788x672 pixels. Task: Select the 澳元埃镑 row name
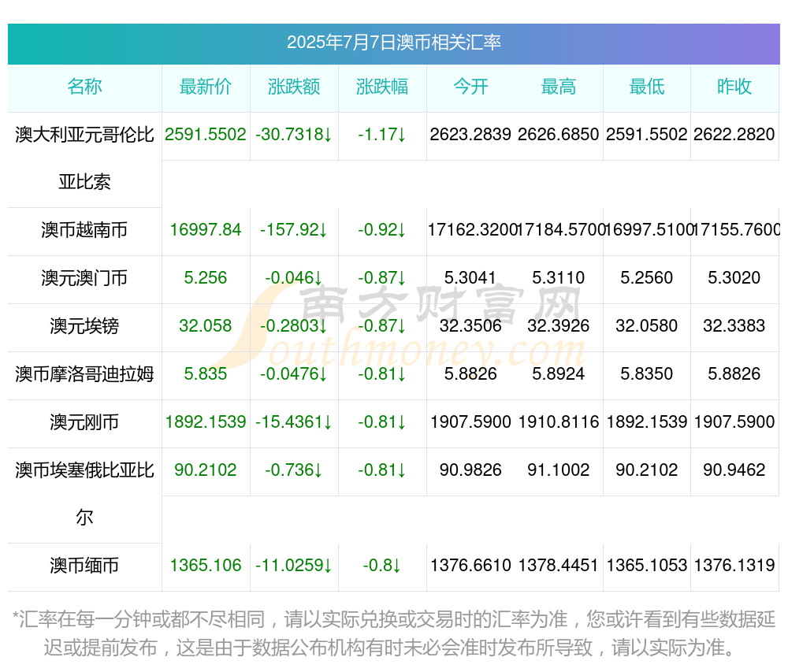coord(84,325)
